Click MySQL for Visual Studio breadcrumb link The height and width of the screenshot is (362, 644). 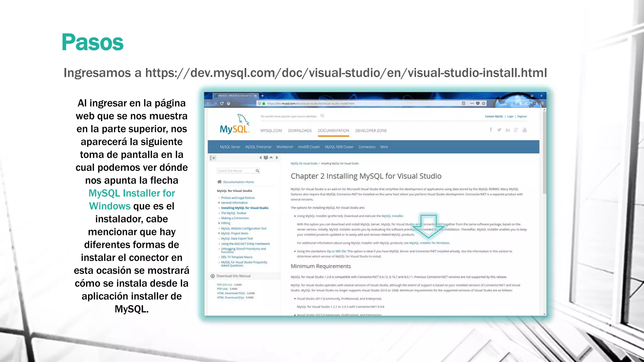click(304, 163)
